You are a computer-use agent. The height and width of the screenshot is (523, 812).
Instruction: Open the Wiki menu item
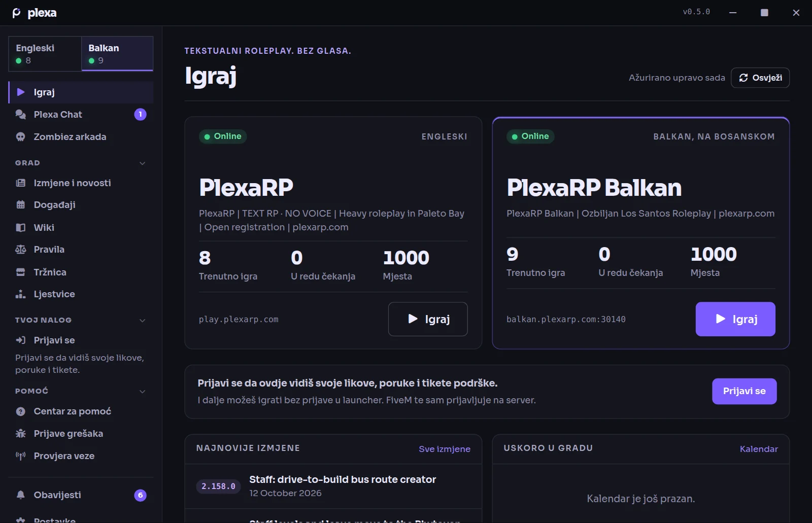[81, 228]
